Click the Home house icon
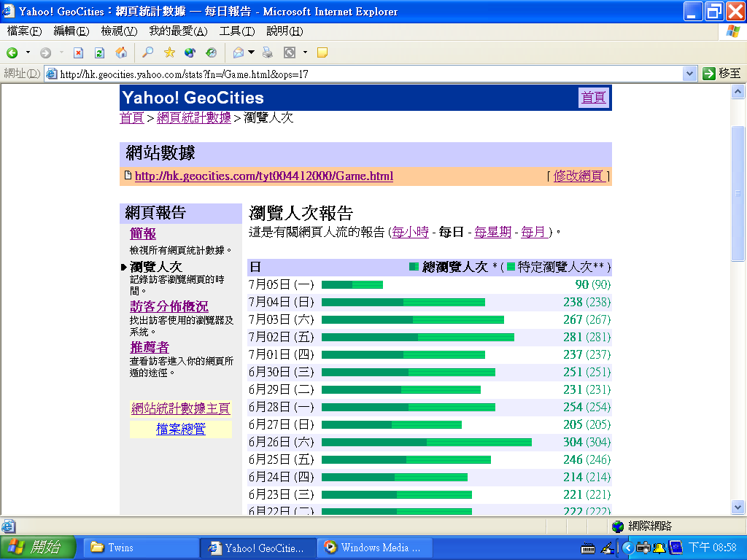 pyautogui.click(x=122, y=52)
